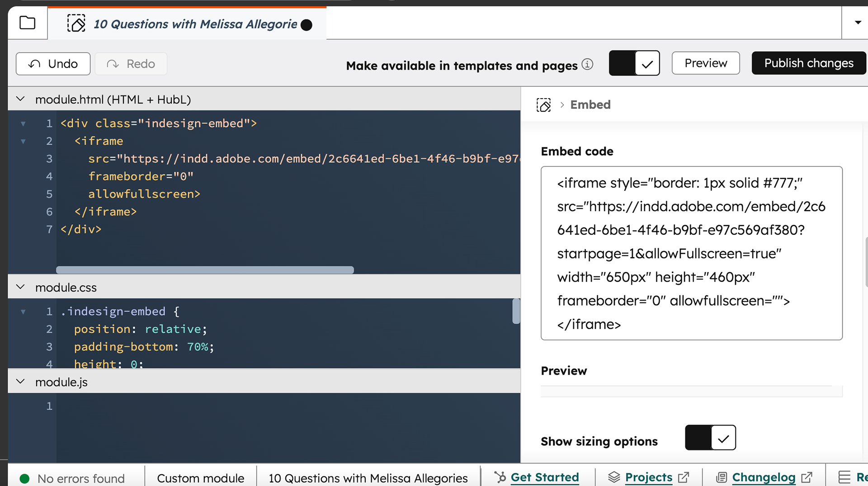
Task: Click the Undo button
Action: 53,64
